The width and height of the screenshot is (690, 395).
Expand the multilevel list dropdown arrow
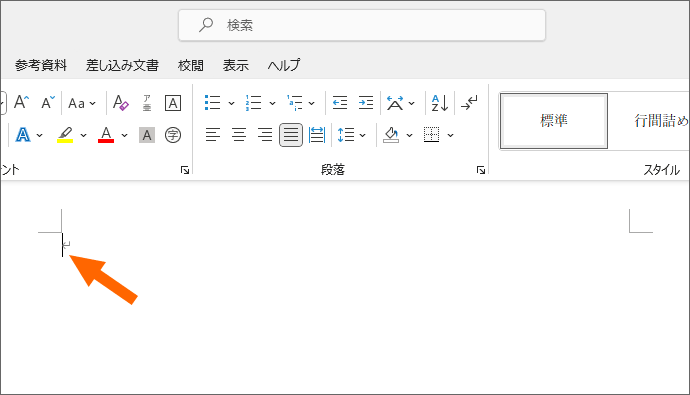tap(312, 104)
